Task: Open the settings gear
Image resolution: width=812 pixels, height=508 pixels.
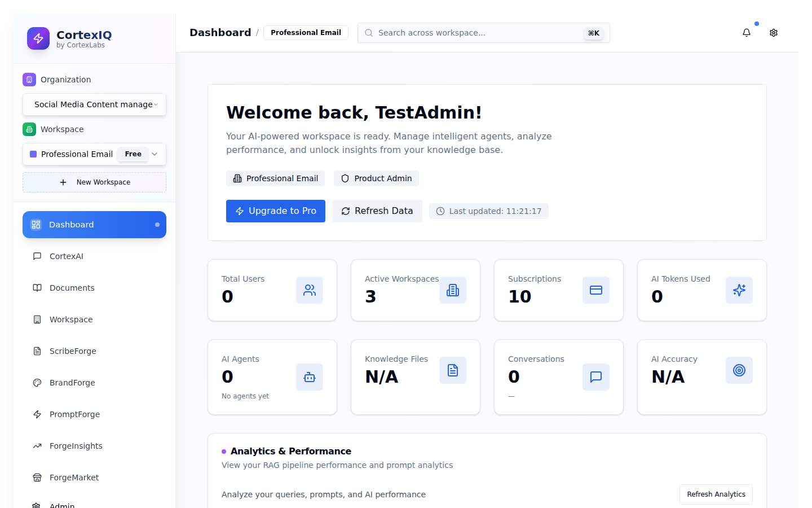Action: [x=773, y=33]
